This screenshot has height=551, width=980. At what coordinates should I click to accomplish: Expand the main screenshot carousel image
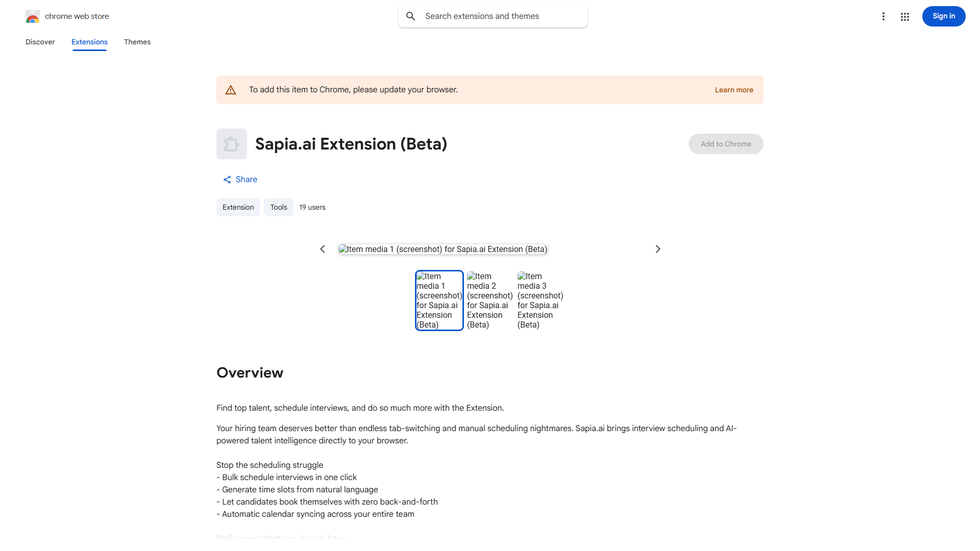(443, 249)
